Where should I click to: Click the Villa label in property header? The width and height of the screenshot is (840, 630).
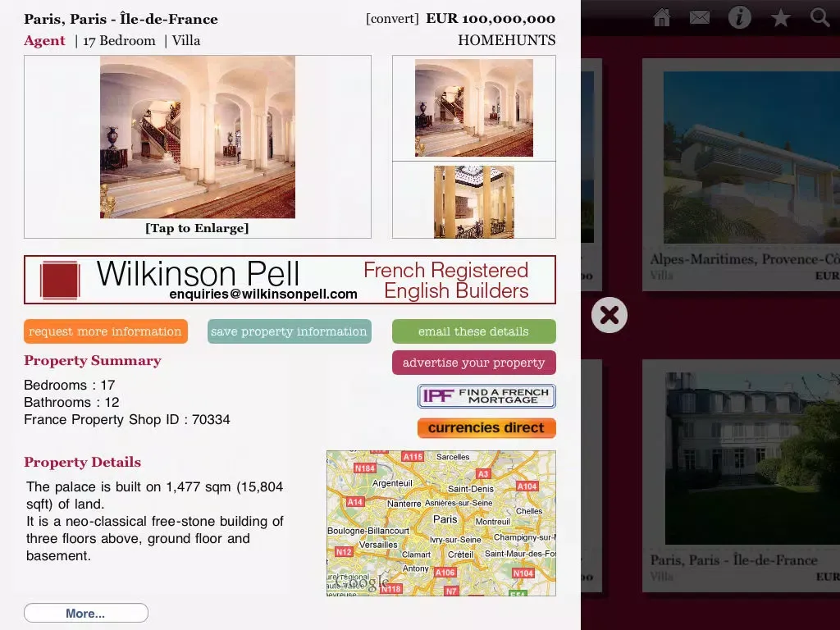click(x=186, y=41)
